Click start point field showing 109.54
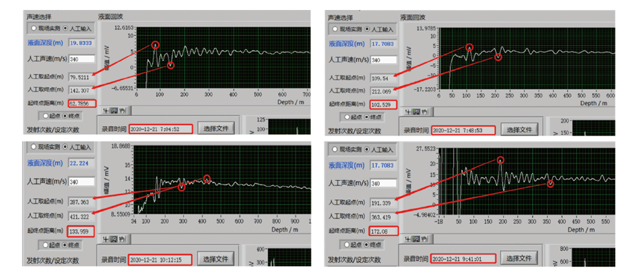 pos(383,78)
